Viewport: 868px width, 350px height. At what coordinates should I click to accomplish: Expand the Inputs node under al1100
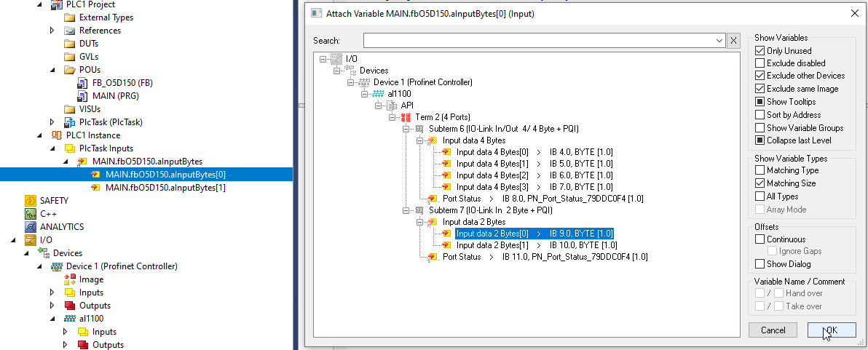tap(66, 332)
